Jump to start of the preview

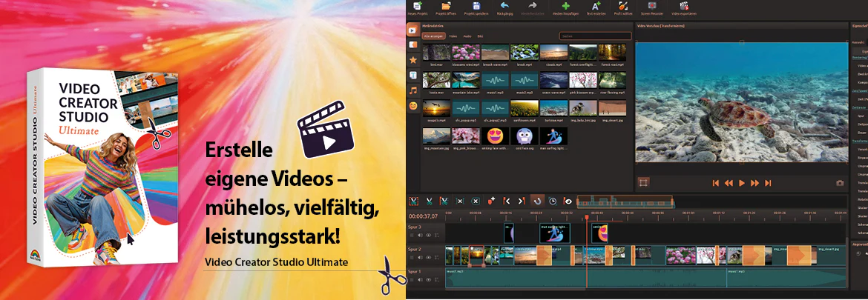(x=716, y=183)
